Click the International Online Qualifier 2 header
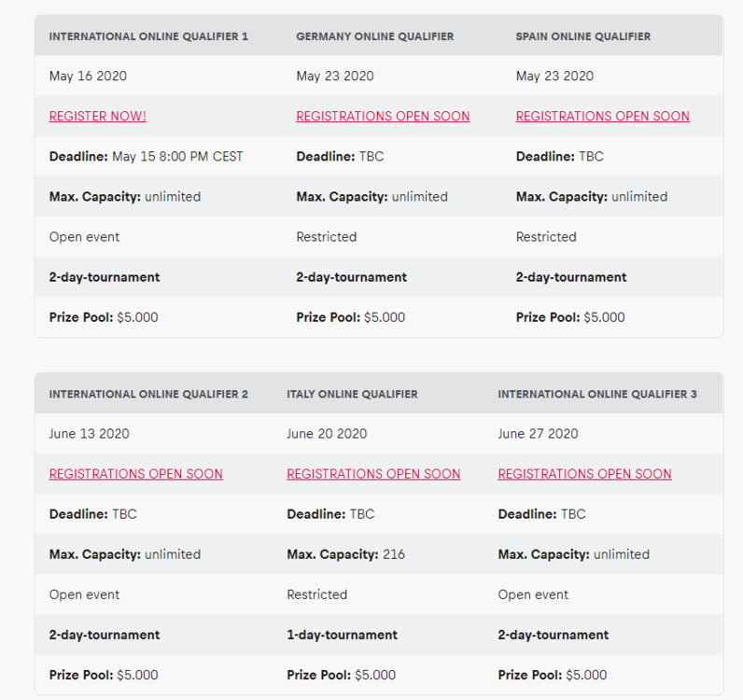This screenshot has height=700, width=743. [x=148, y=394]
